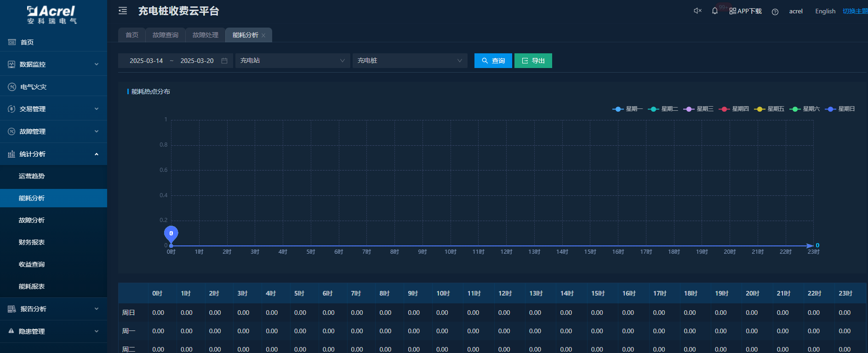This screenshot has width=868, height=353.
Task: Collapse the 统计分析 menu
Action: click(97, 154)
